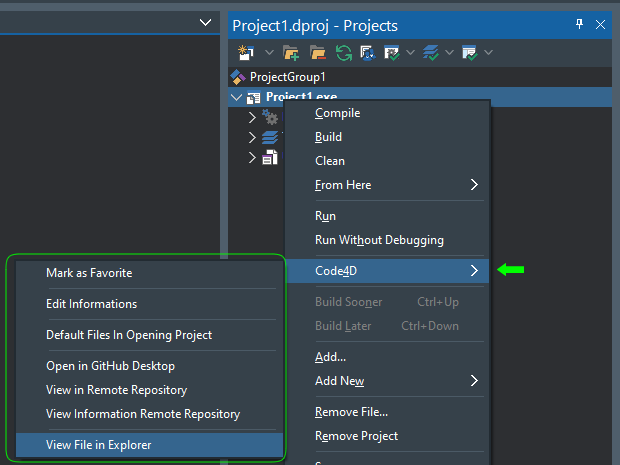The image size is (620, 465).
Task: Choose Open in GitHub Desktop
Action: [149, 366]
